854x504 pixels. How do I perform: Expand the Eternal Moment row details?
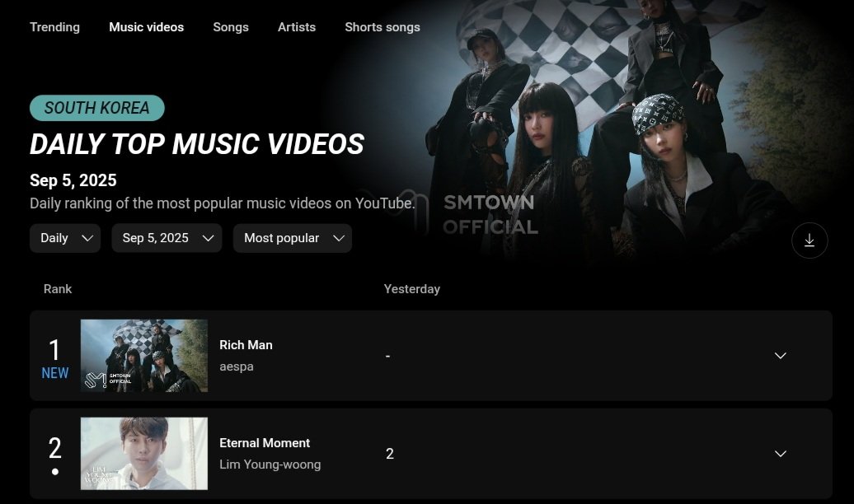(x=780, y=454)
